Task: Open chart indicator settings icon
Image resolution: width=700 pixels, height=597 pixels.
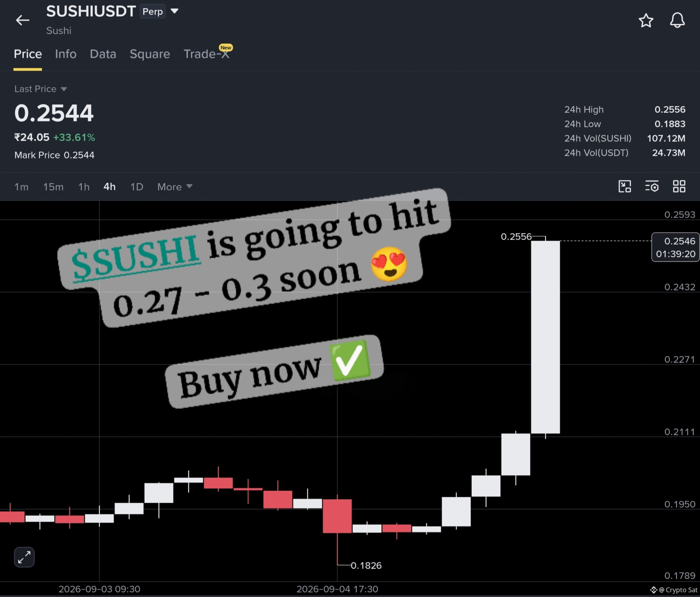Action: [652, 186]
